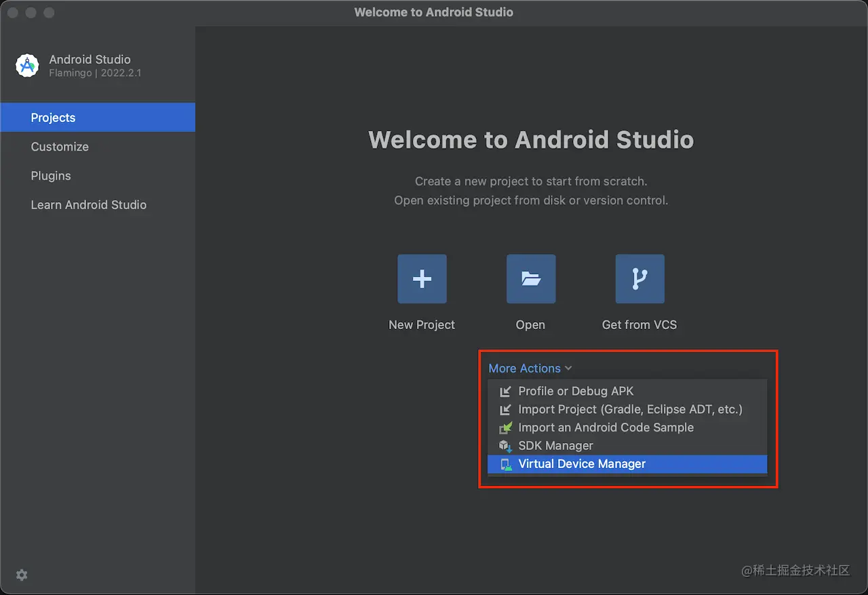The height and width of the screenshot is (595, 868).
Task: Click the Android Studio logo icon
Action: pos(27,66)
